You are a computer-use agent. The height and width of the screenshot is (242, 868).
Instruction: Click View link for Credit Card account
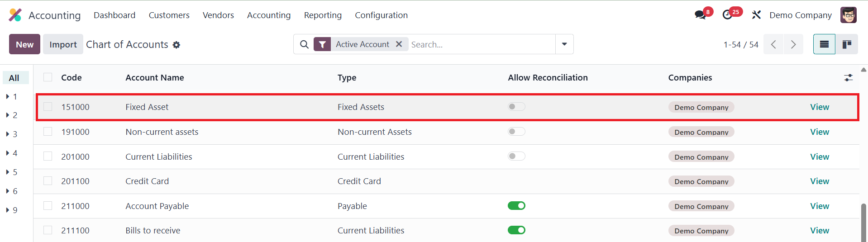[x=819, y=181]
